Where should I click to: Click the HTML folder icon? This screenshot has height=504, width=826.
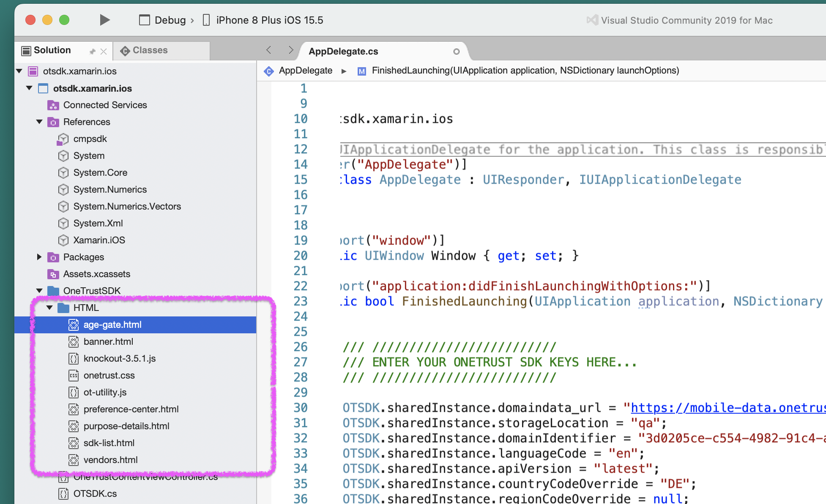coord(63,308)
